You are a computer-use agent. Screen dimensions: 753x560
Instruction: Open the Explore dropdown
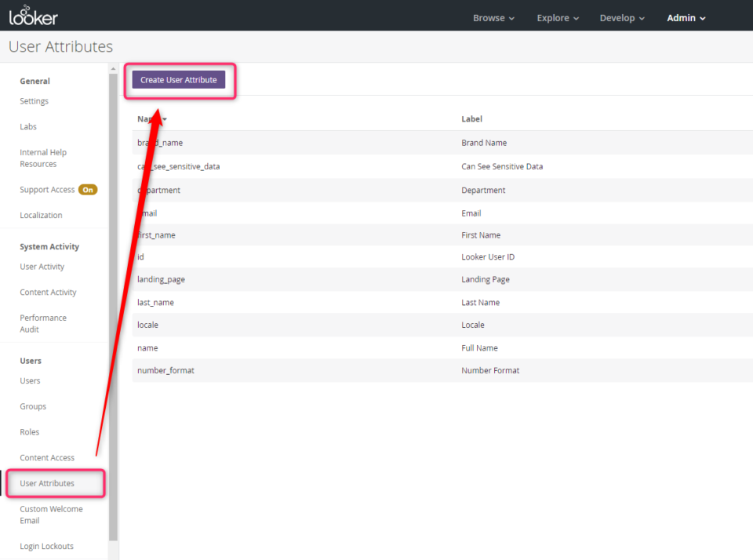click(x=557, y=16)
